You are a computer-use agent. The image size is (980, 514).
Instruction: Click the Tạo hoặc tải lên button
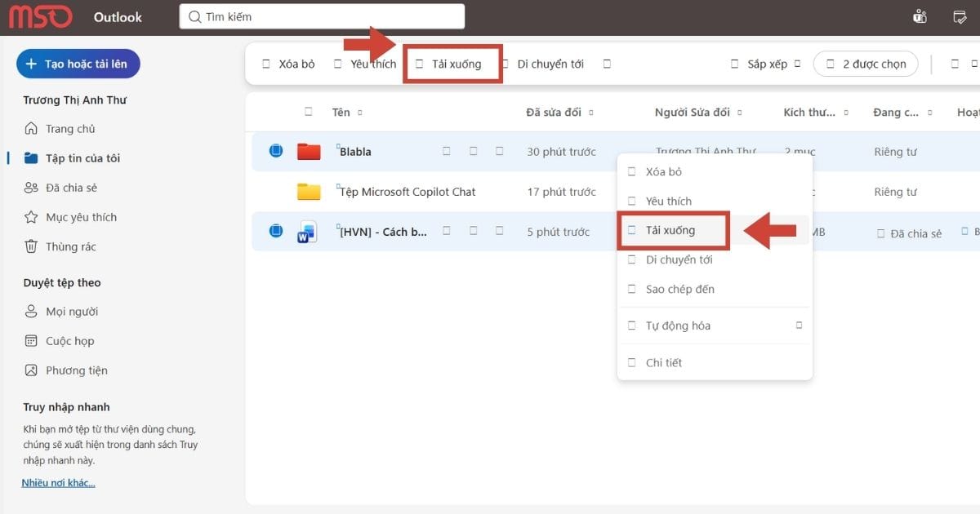pos(78,64)
